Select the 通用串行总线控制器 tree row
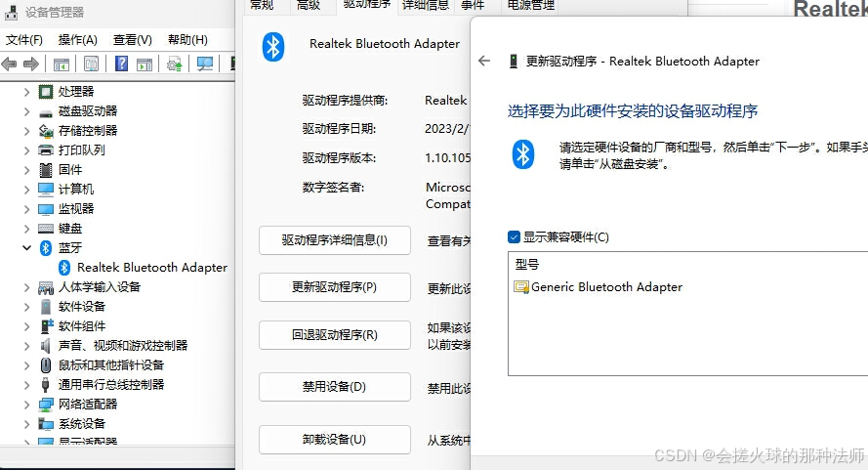The width and height of the screenshot is (868, 470). 111,385
